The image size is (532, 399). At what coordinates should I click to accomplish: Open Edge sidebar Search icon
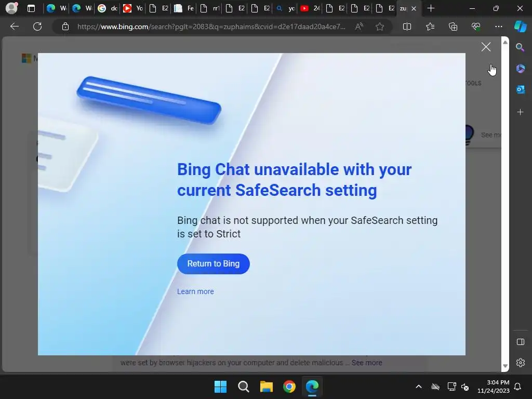[x=520, y=47]
